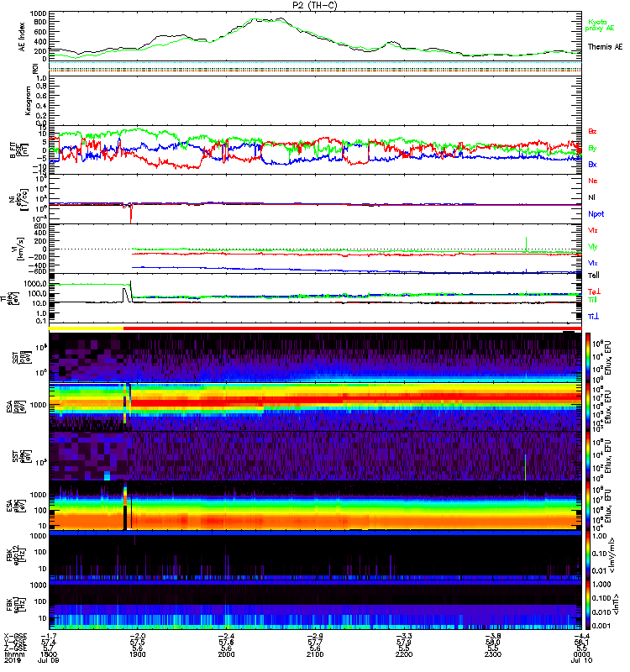Click the "2300" time tick label
Screen dimensions: 630x672
[493, 654]
